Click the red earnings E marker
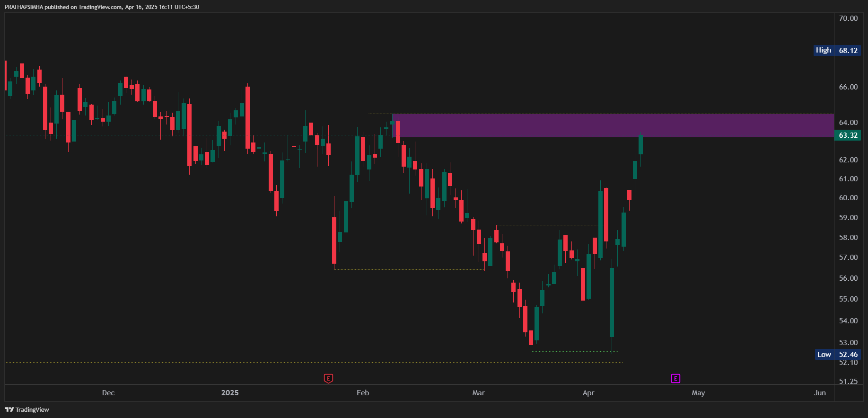868x418 pixels. [328, 378]
